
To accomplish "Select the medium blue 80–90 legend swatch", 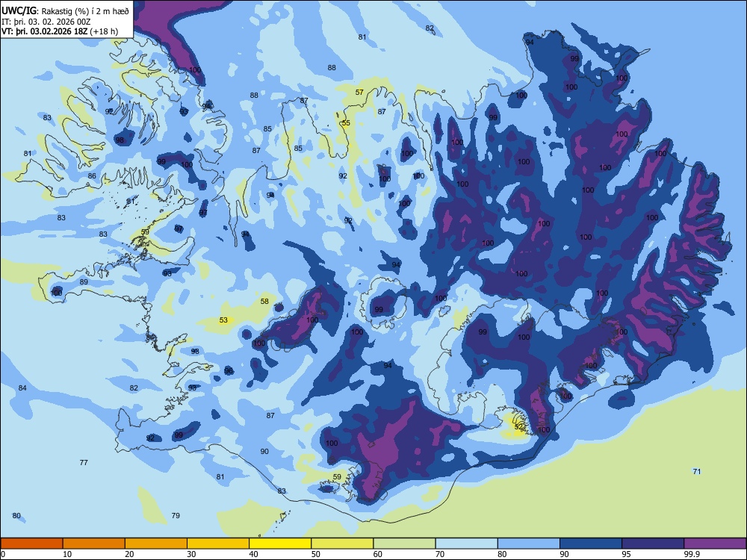I will 529,544.
